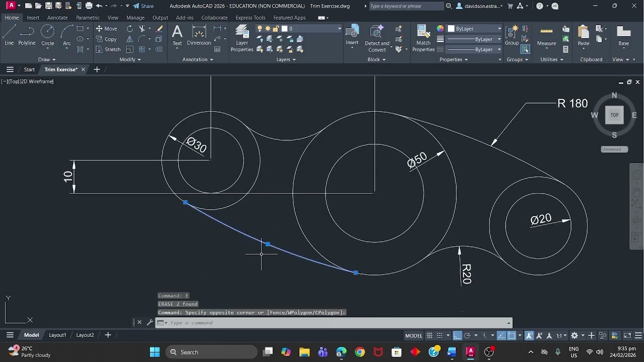The height and width of the screenshot is (362, 644).
Task: Toggle group selection on/off
Action: pyautogui.click(x=525, y=49)
